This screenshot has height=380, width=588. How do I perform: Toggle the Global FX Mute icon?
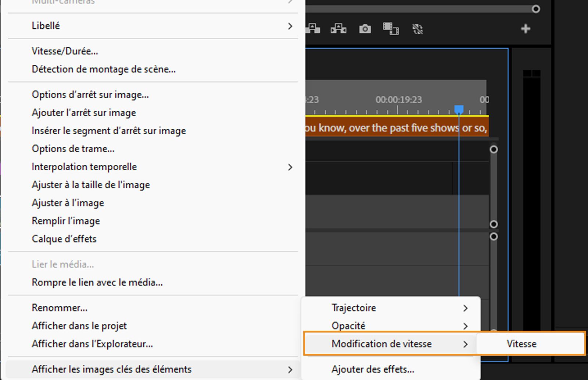tap(418, 29)
